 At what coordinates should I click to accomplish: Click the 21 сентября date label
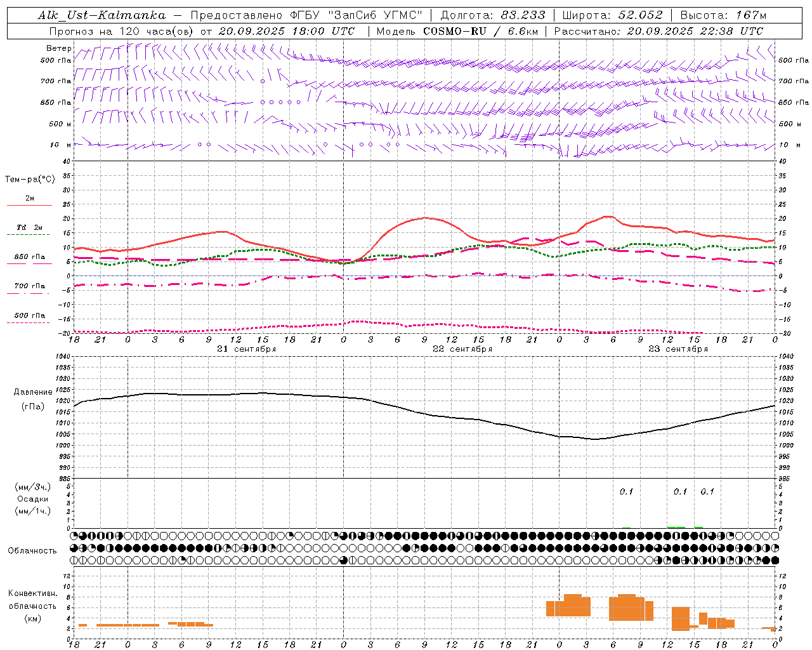[246, 349]
